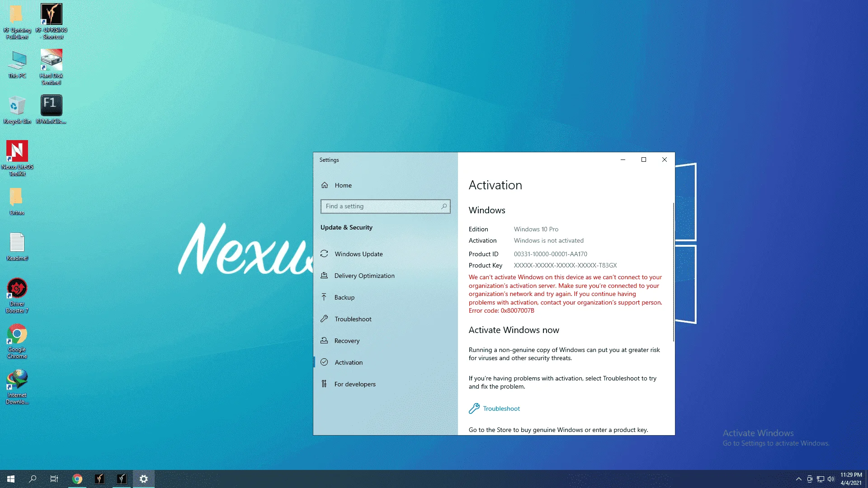Viewport: 868px width, 488px height.
Task: Open Backup settings page
Action: point(386,297)
